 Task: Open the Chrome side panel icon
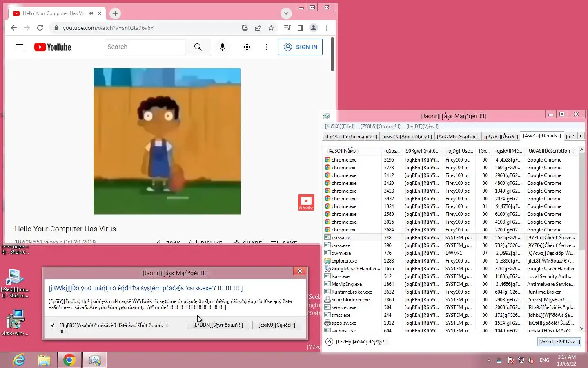coord(301,28)
